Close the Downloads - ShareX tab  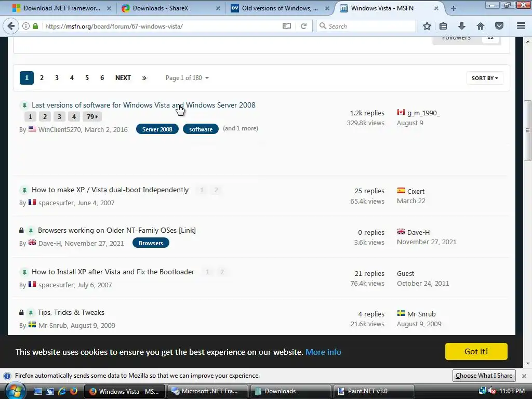coord(218,8)
